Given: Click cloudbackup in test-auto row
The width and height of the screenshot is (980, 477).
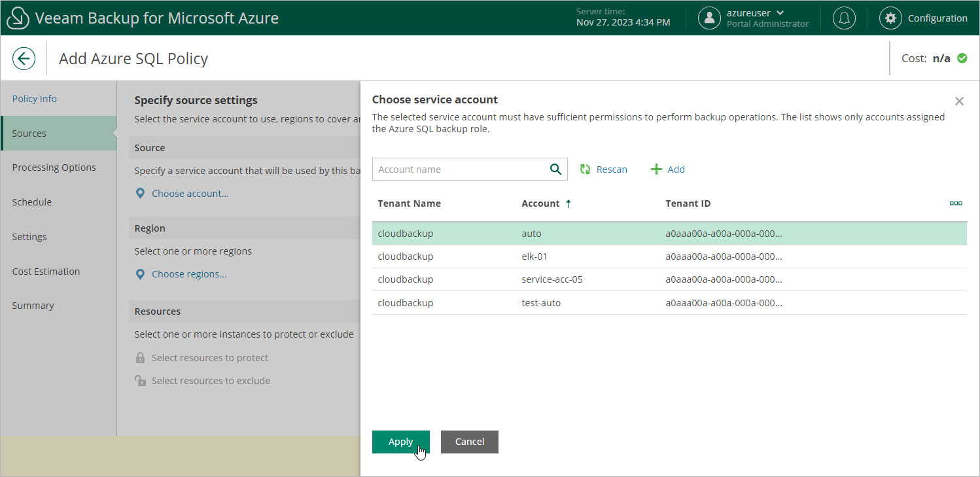Looking at the screenshot, I should tap(405, 303).
